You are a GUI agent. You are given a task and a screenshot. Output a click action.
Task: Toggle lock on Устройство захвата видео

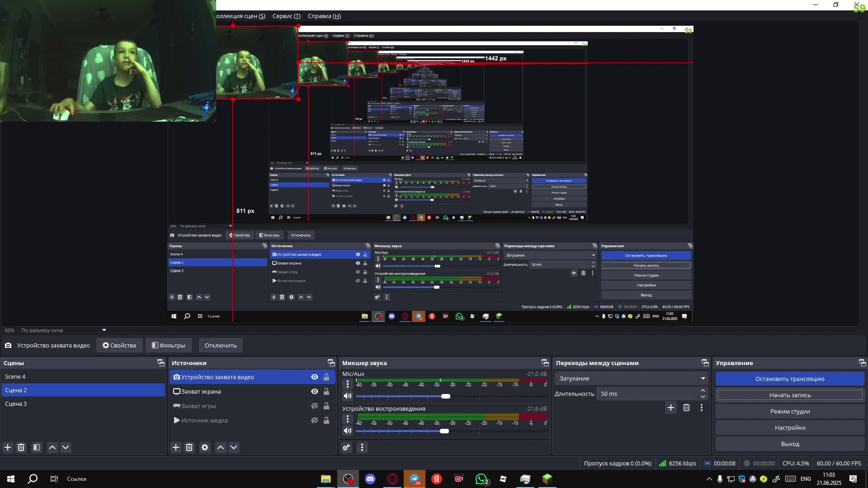click(326, 377)
